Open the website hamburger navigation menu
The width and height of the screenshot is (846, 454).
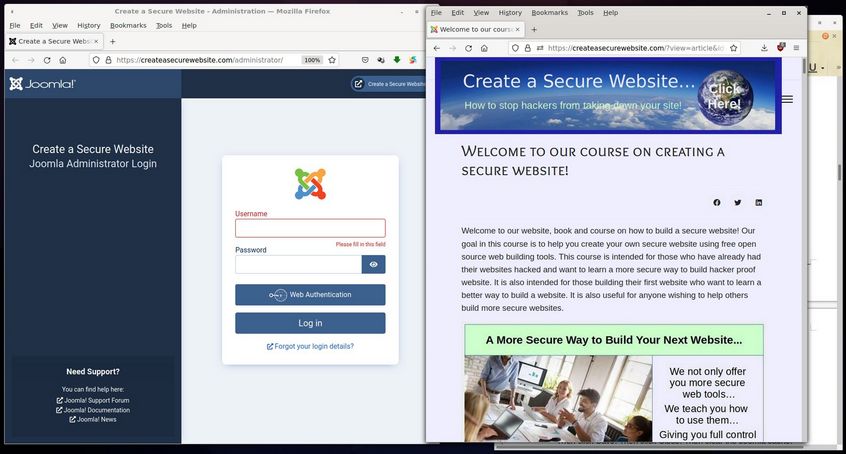pos(787,99)
